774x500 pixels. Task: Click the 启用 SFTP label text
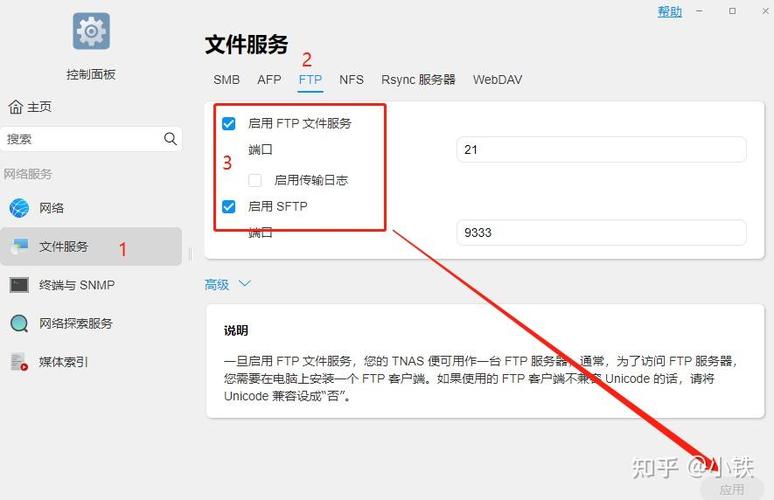click(x=278, y=206)
